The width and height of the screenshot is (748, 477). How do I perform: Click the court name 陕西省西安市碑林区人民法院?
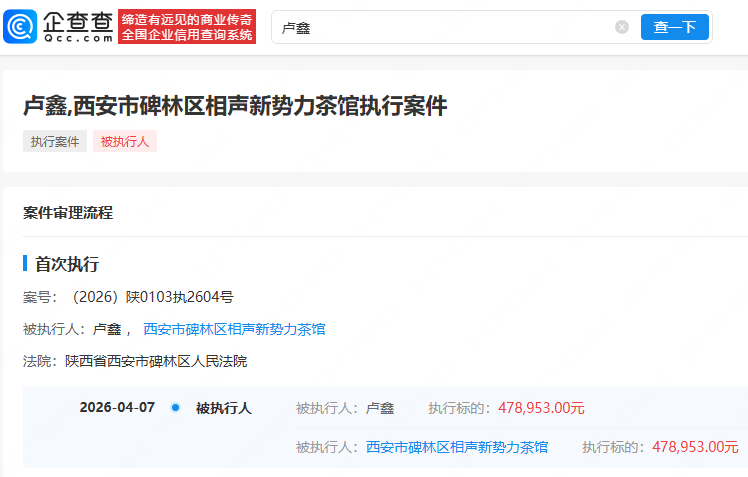156,361
